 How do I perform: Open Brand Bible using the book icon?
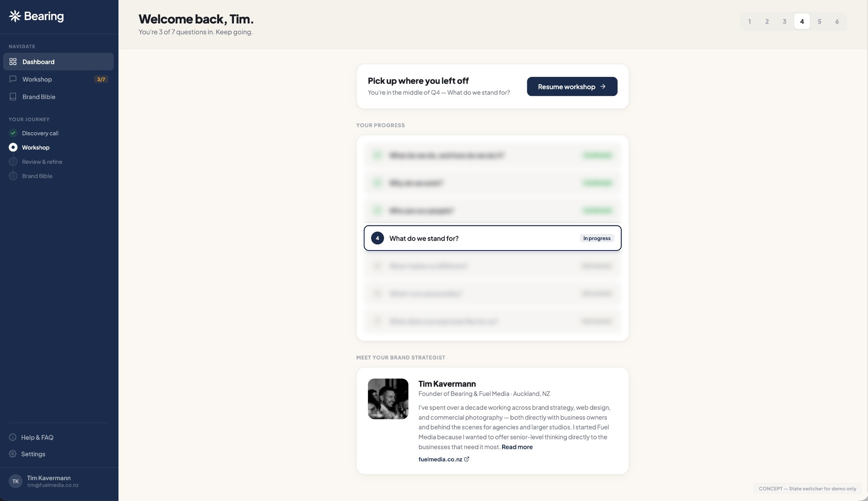pos(13,96)
